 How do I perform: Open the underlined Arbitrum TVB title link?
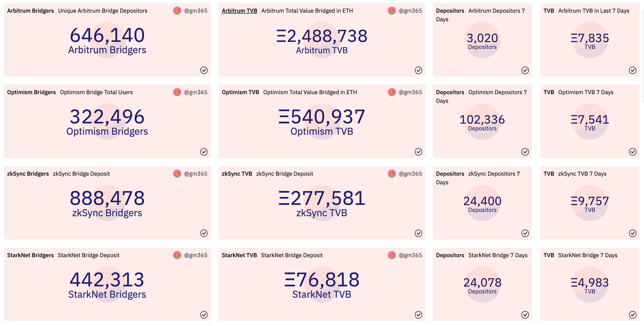coord(239,11)
